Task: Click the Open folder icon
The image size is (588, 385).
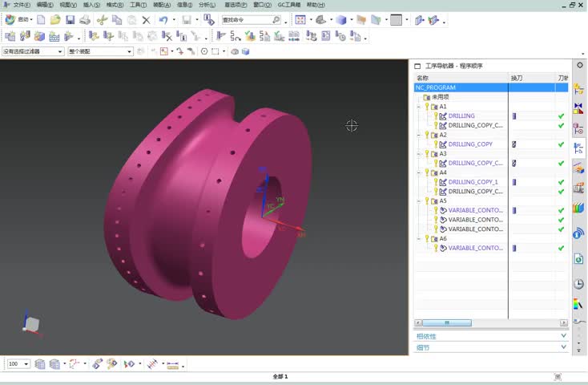Action: pos(55,20)
